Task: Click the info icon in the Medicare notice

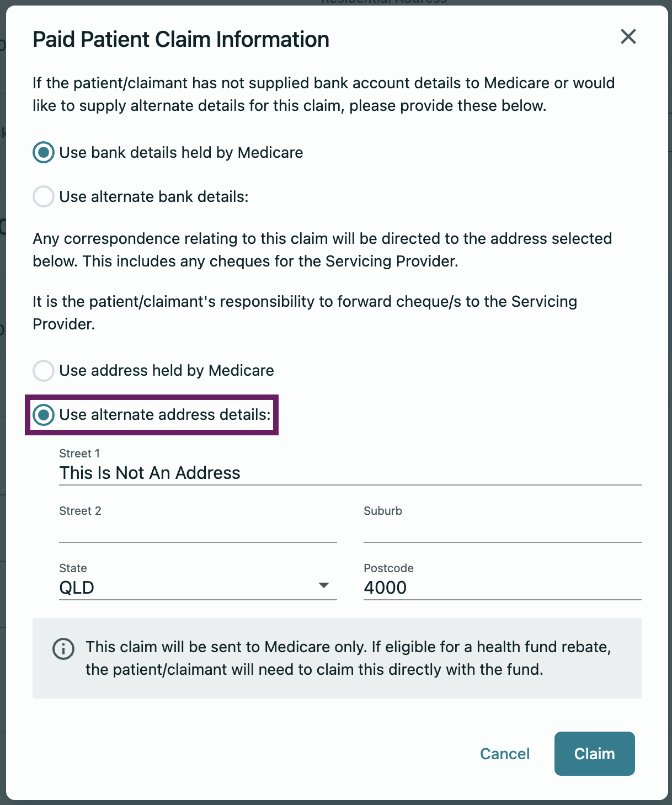Action: (63, 649)
